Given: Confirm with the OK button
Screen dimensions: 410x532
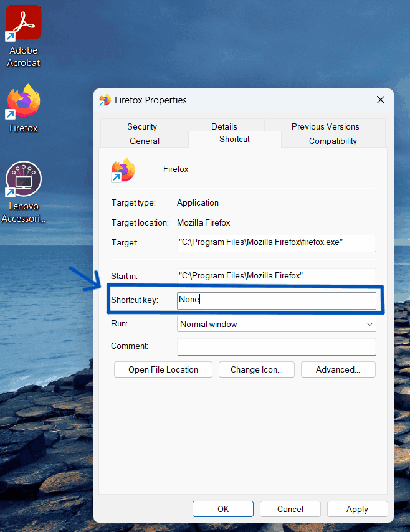Looking at the screenshot, I should pyautogui.click(x=223, y=509).
